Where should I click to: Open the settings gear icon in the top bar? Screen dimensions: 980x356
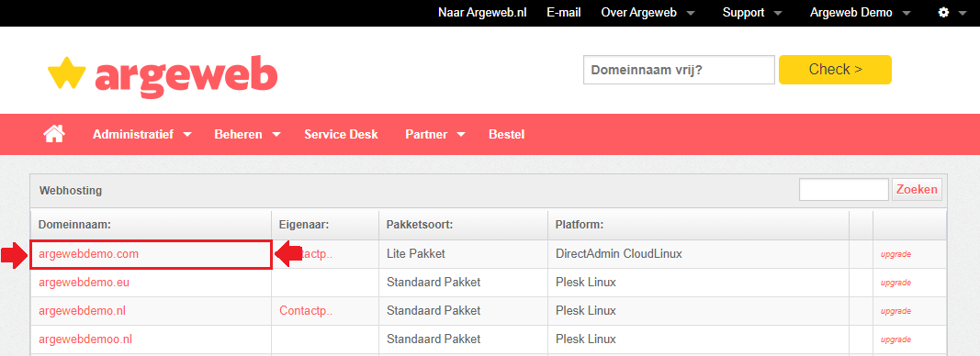click(x=944, y=13)
